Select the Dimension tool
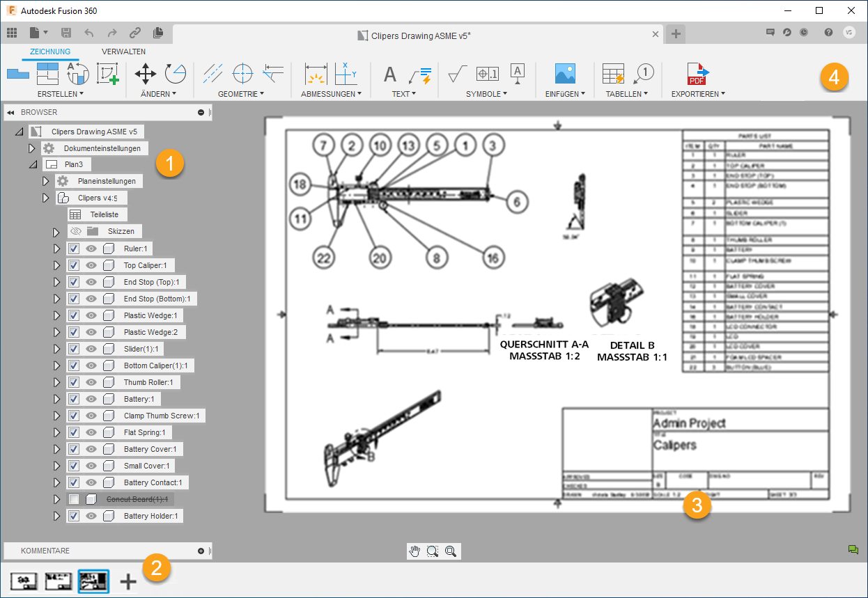Image resolution: width=868 pixels, height=598 pixels. point(316,74)
